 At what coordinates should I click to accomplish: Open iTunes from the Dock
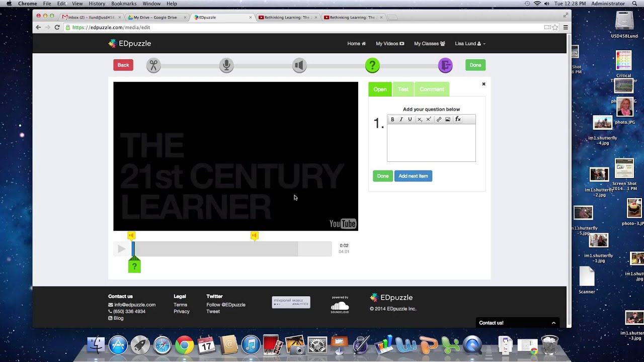point(251,345)
